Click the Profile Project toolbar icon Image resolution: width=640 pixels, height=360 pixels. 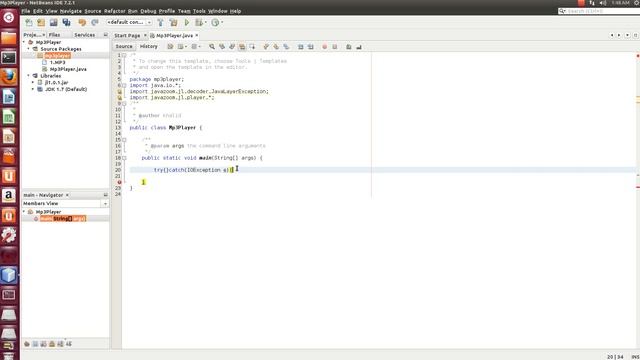pyautogui.click(x=215, y=22)
